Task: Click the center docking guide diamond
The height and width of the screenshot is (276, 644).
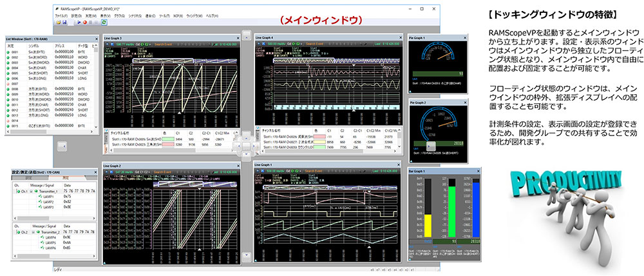Action: [246, 146]
